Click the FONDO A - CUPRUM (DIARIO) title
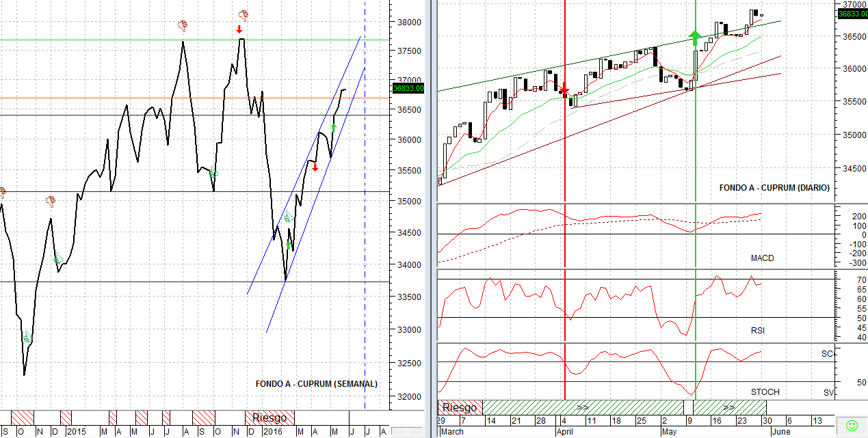 tap(774, 188)
